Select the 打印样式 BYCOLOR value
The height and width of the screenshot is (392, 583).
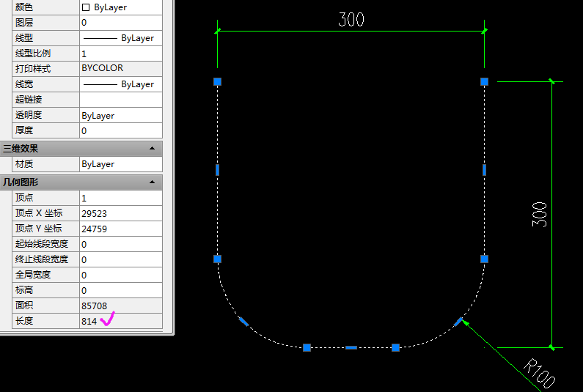(121, 69)
